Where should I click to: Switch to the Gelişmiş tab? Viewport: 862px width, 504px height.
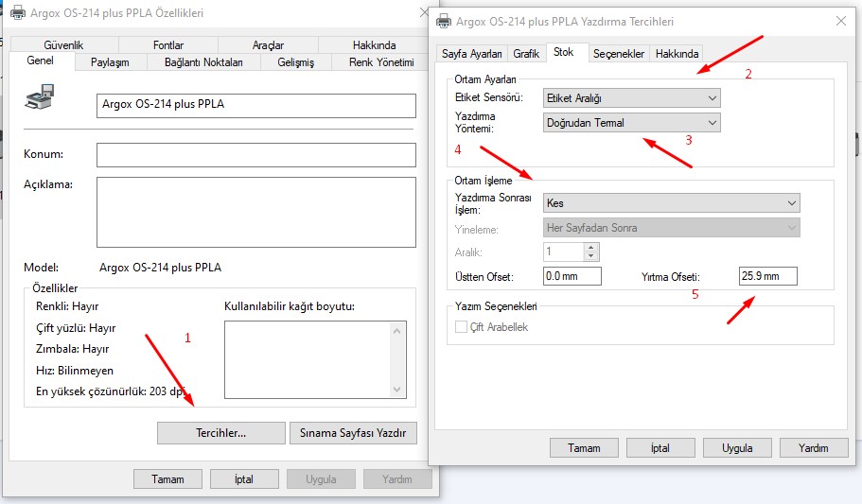click(x=296, y=62)
